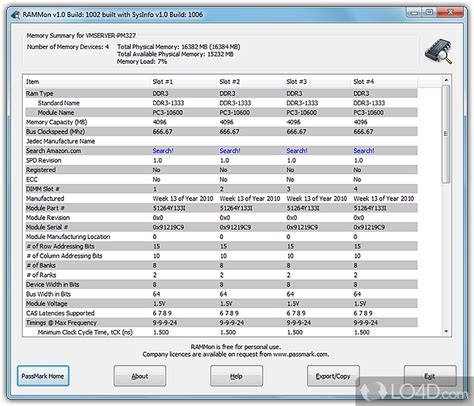Screen dimensions: 474x406
Task: Click Slot #2 module part 51264Y133I value
Action: 236,208
